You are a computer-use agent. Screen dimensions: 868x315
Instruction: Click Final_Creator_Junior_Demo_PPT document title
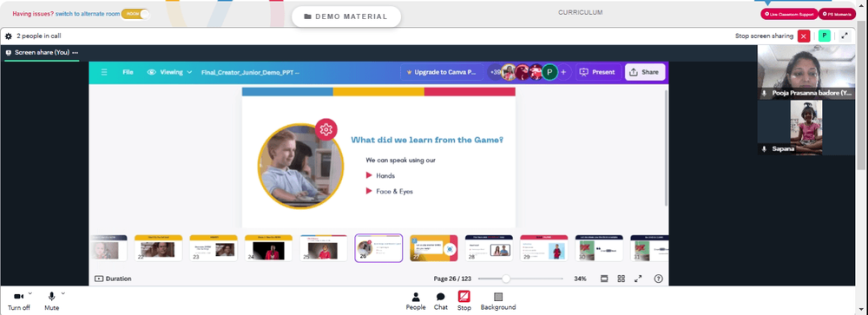[x=250, y=72]
